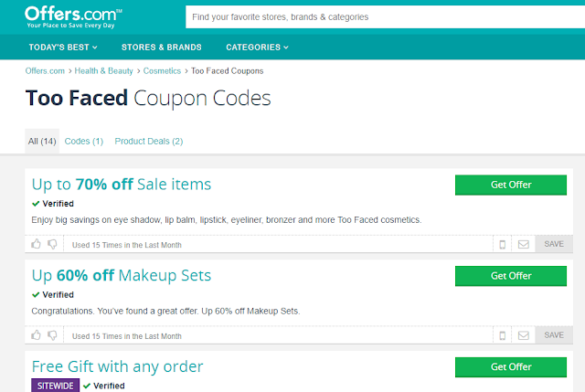Send 70% off Sale offer to phone

point(502,244)
